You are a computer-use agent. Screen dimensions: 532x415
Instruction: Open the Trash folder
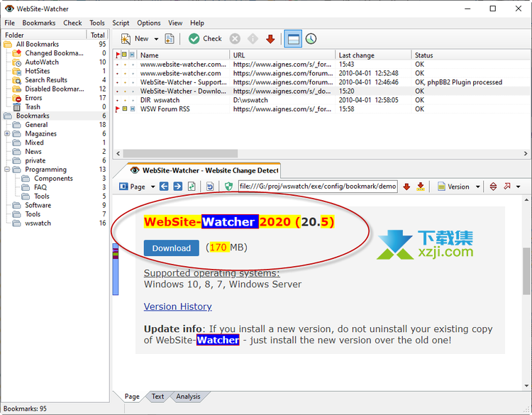[33, 107]
